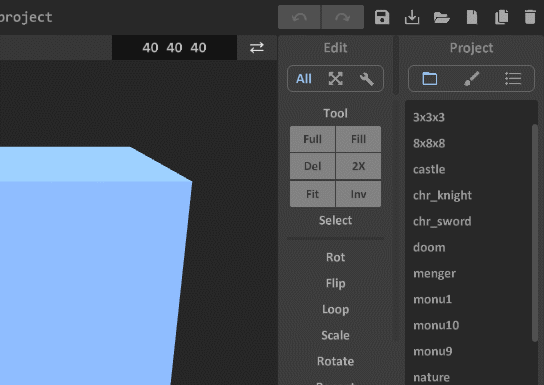
Task: Click the Fill tool button
Action: [358, 139]
